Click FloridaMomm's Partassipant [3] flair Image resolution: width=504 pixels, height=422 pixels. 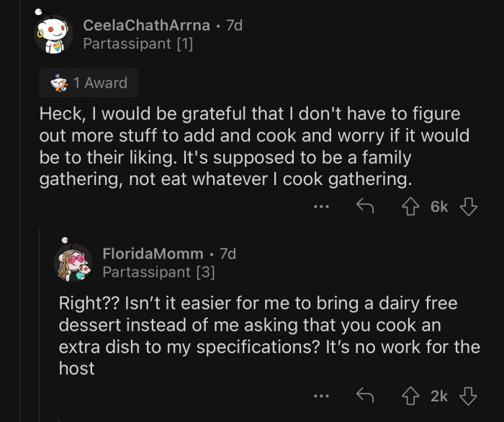tap(158, 272)
